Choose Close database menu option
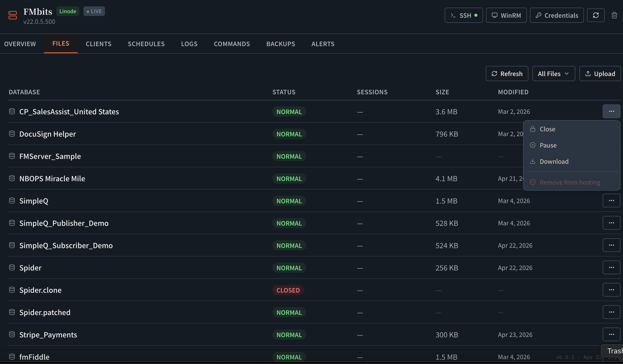This screenshot has height=364, width=623. tap(547, 129)
